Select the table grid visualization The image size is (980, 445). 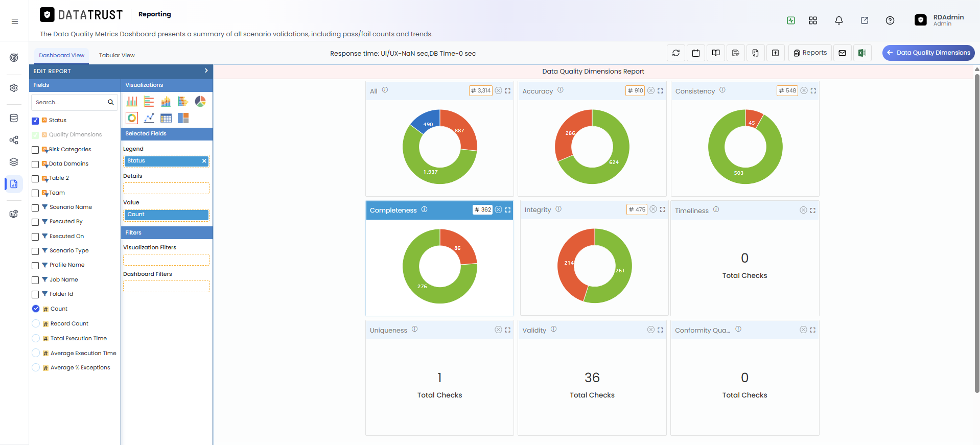click(x=166, y=118)
